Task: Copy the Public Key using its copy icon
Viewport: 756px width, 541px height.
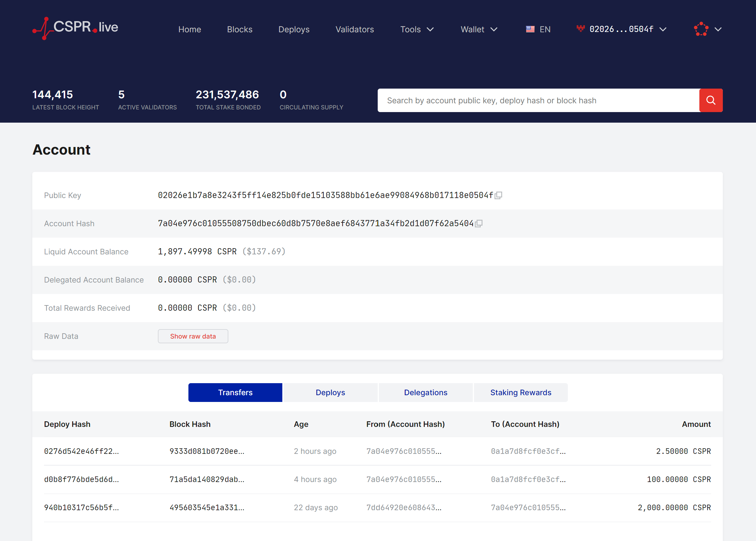Action: pyautogui.click(x=499, y=196)
